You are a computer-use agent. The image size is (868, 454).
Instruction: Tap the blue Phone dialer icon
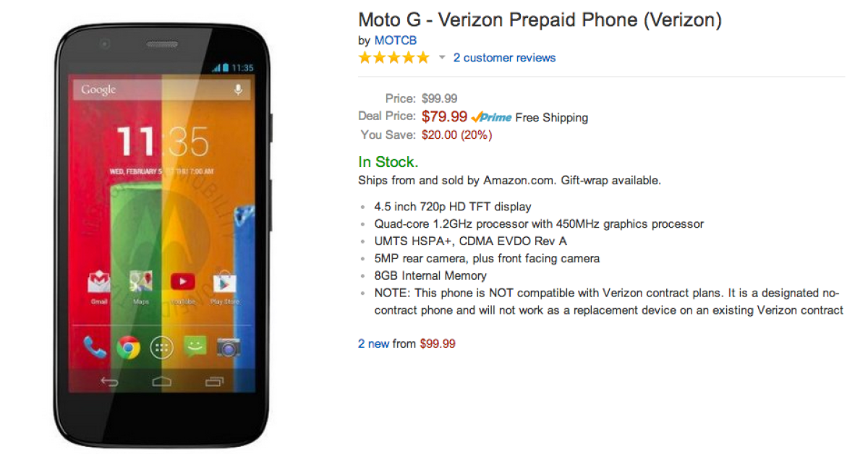(x=95, y=348)
